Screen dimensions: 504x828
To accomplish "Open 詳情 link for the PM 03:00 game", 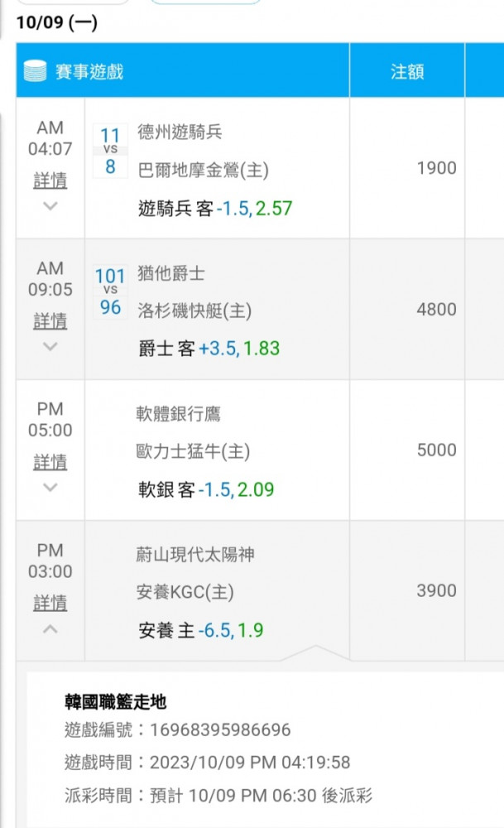I will point(50,603).
